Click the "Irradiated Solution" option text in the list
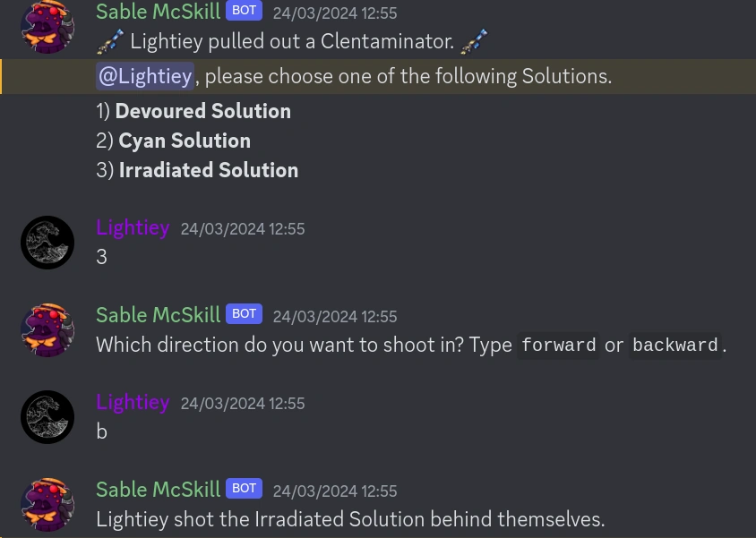The width and height of the screenshot is (756, 538). 209,170
